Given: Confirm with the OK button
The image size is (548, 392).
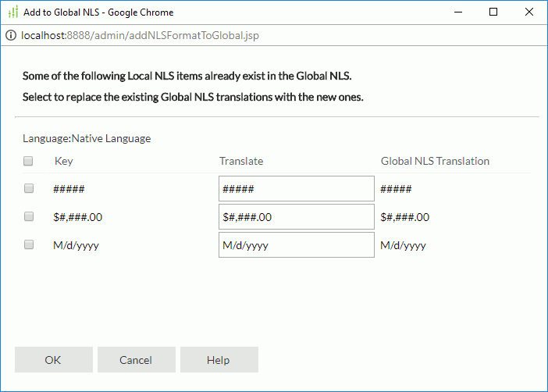Looking at the screenshot, I should tap(53, 360).
